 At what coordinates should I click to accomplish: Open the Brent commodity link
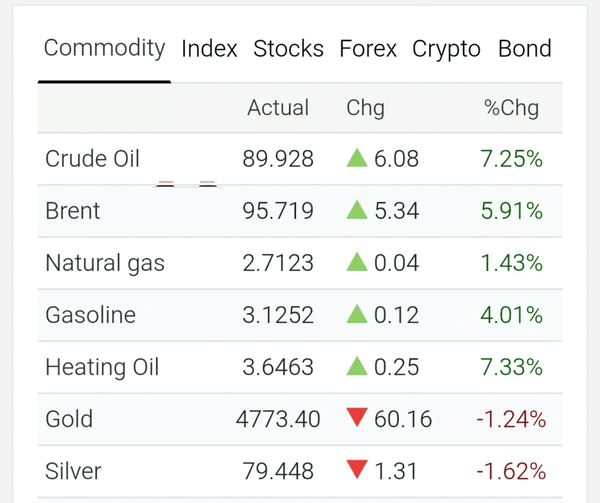[73, 211]
